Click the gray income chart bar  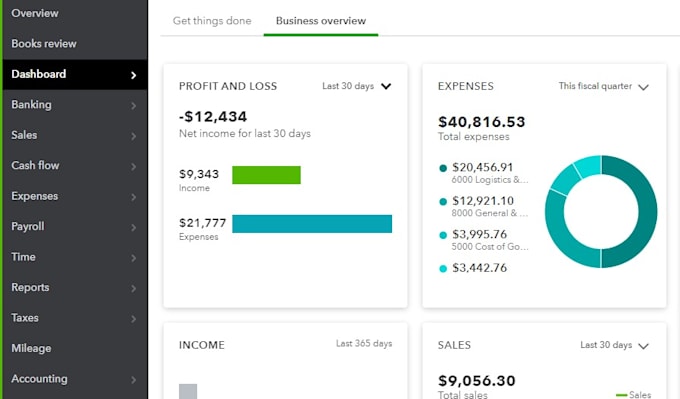[x=188, y=391]
